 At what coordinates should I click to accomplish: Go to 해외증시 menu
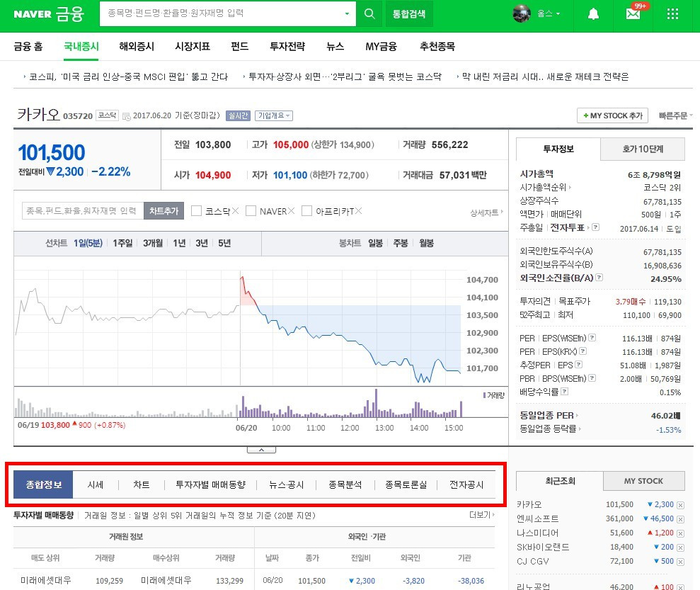coord(136,47)
